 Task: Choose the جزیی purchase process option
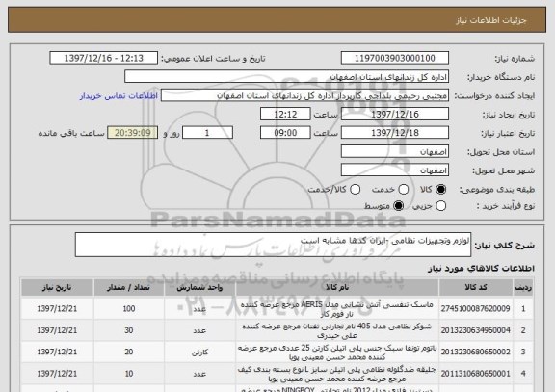point(440,206)
